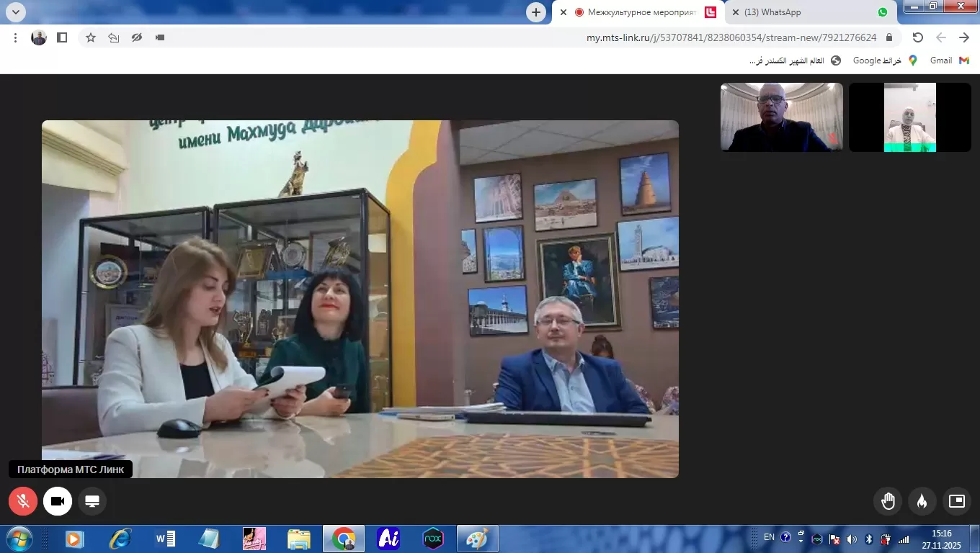The height and width of the screenshot is (553, 980).
Task: Raise hand in the webinar
Action: tap(888, 501)
